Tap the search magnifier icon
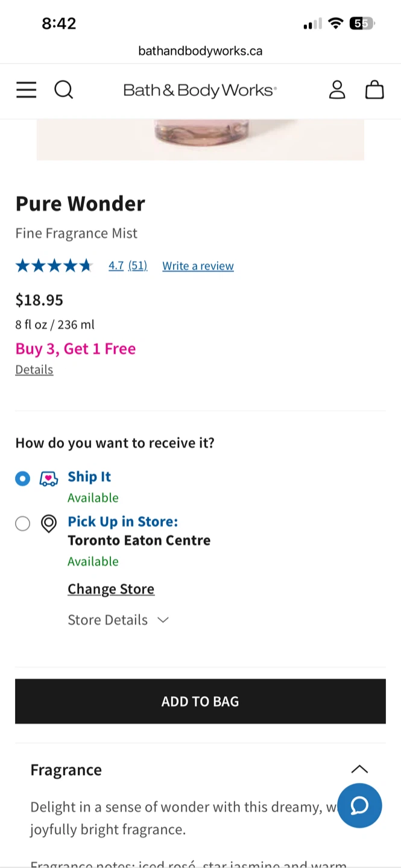The height and width of the screenshot is (868, 401). coord(63,90)
